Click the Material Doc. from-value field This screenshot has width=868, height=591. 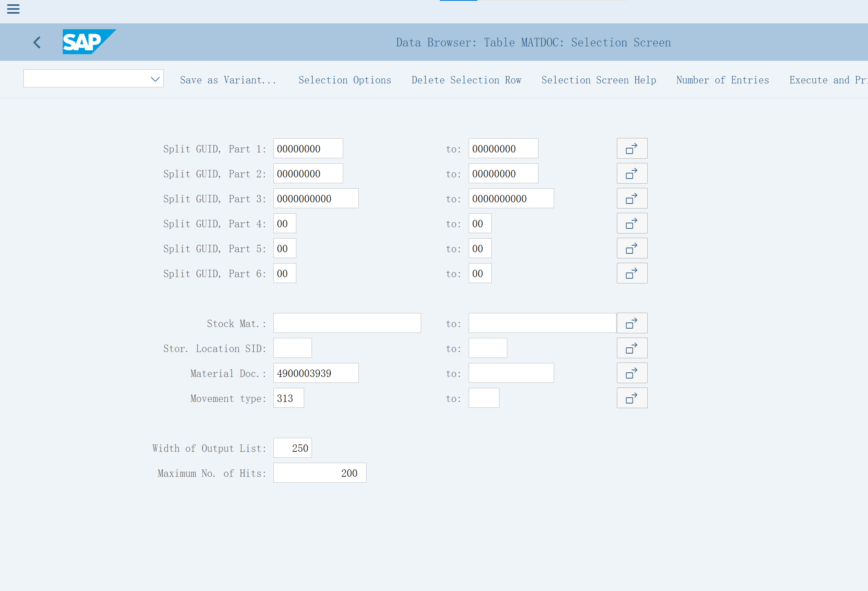pyautogui.click(x=315, y=373)
